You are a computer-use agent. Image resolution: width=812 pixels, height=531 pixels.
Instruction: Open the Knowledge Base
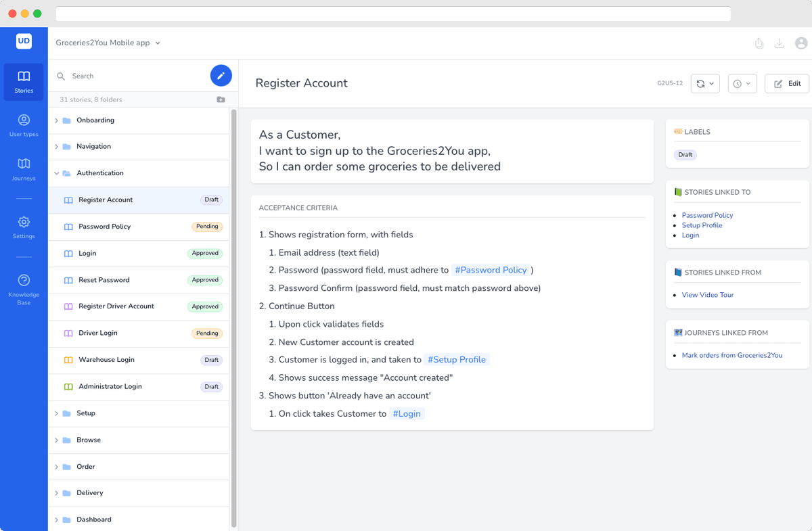(x=24, y=289)
